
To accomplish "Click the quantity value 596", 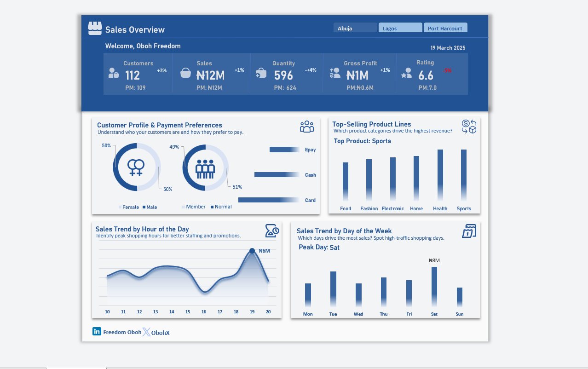I will pyautogui.click(x=283, y=75).
